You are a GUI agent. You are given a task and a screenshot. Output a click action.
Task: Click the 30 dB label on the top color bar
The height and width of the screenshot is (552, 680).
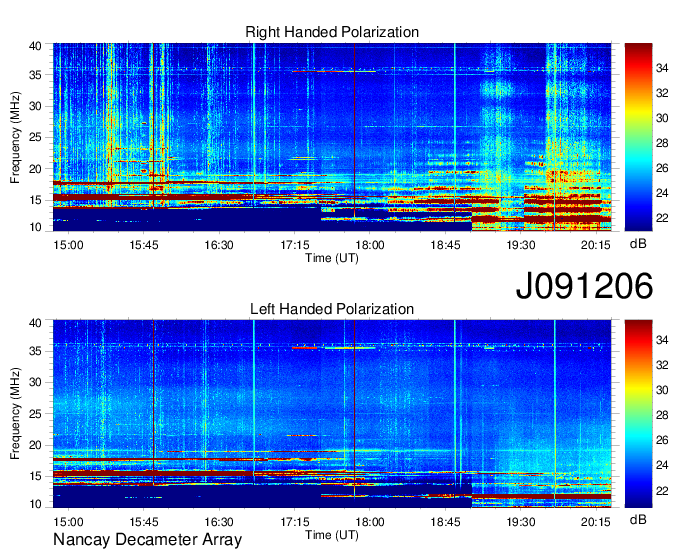point(662,118)
